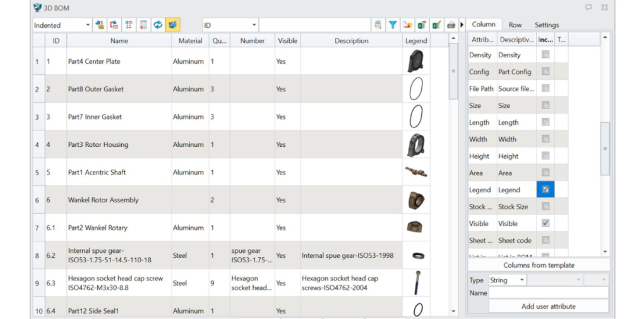
Task: Click legend thumbnail of Part3 Rotor Housing
Action: pos(415,145)
